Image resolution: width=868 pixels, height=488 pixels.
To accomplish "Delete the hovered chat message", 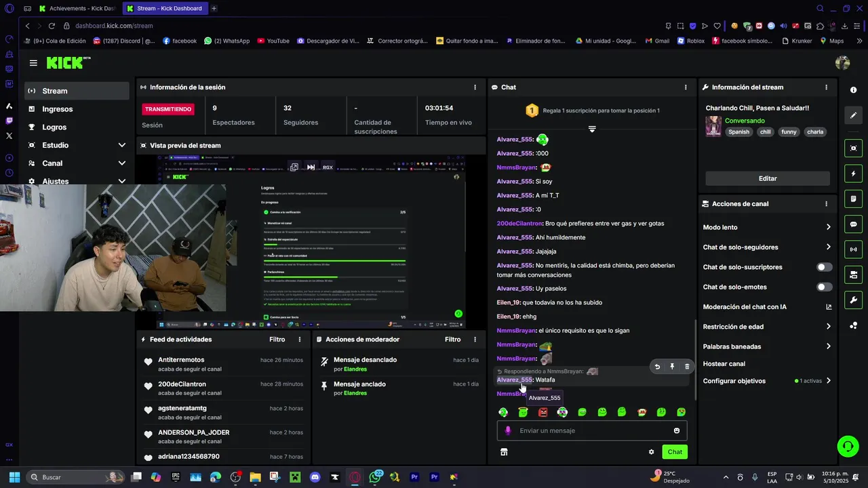I will pyautogui.click(x=687, y=367).
